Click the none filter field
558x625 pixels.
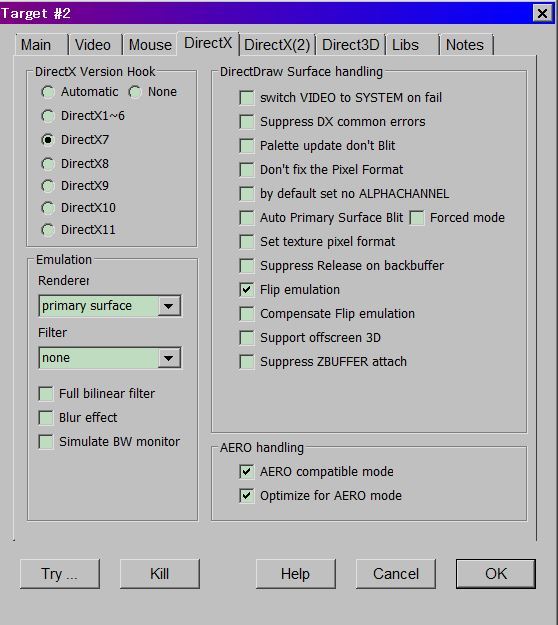click(110, 358)
